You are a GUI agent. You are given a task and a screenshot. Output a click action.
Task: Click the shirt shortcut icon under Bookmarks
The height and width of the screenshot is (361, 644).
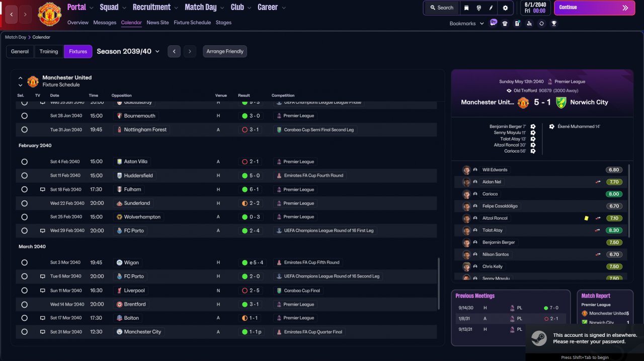pos(505,23)
